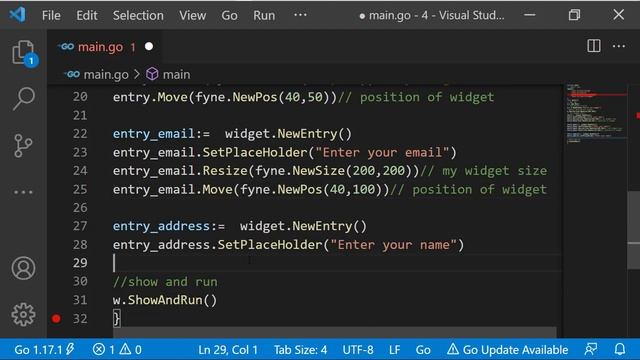
Task: Open the Source Control view icon
Action: coord(23,146)
